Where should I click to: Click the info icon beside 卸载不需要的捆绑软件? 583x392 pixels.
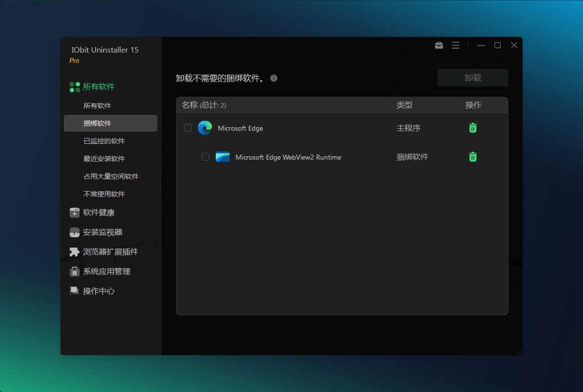click(x=274, y=78)
